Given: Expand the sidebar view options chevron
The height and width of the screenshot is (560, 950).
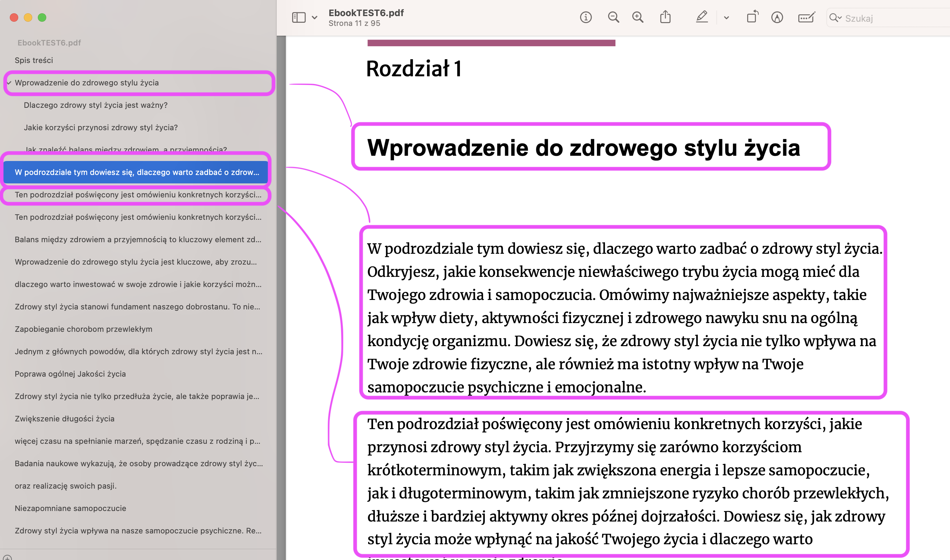Looking at the screenshot, I should point(315,17).
